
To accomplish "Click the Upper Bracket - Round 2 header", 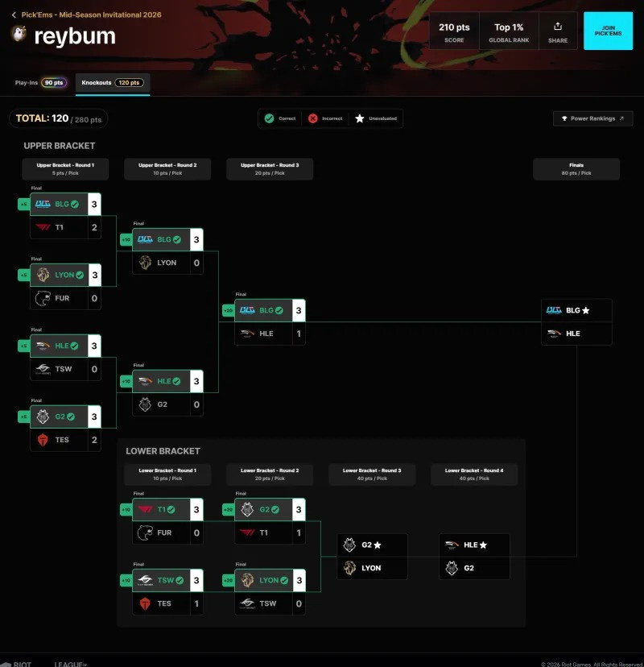I will 167,169.
